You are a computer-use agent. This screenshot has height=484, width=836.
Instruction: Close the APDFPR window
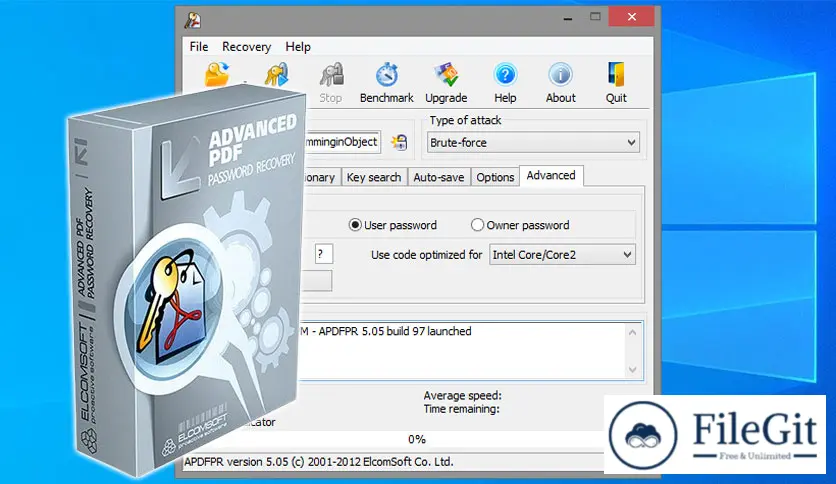[632, 17]
